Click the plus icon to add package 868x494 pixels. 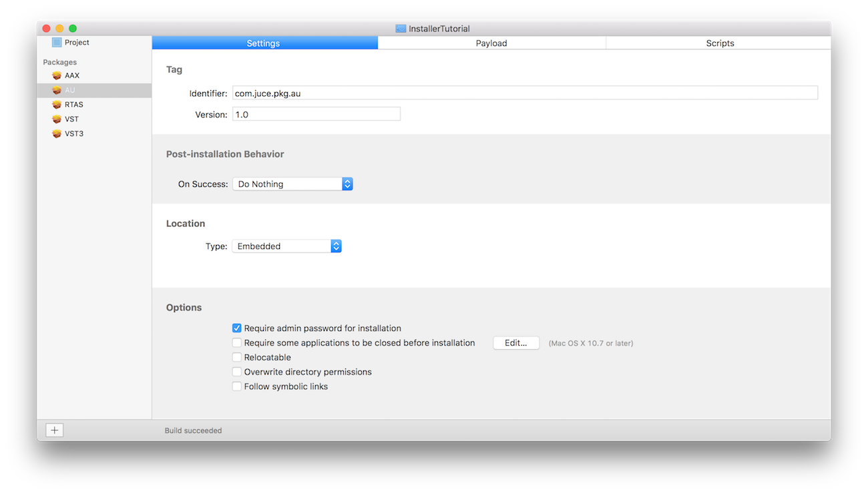tap(55, 431)
